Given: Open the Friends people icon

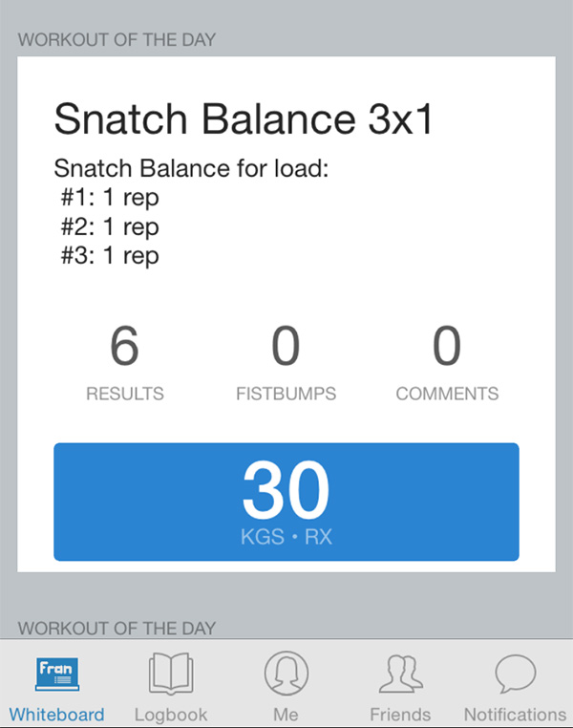Looking at the screenshot, I should [x=400, y=674].
